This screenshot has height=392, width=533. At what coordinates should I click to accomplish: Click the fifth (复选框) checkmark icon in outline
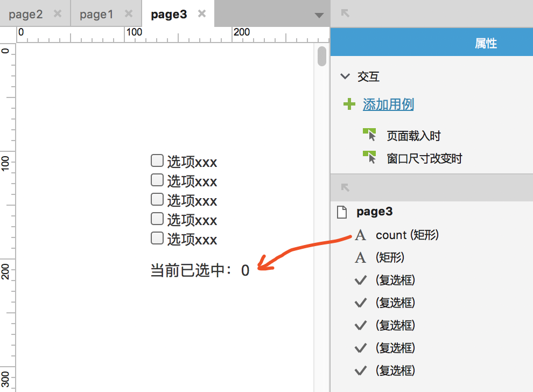(x=360, y=370)
